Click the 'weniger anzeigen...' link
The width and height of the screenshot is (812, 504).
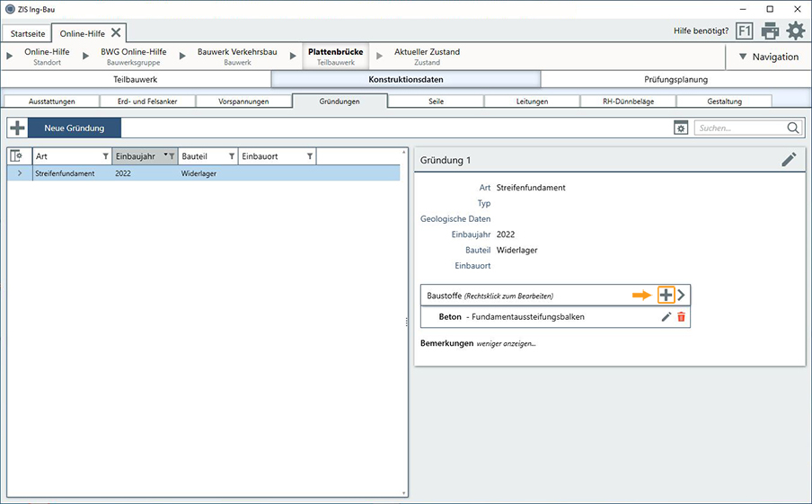pos(506,343)
